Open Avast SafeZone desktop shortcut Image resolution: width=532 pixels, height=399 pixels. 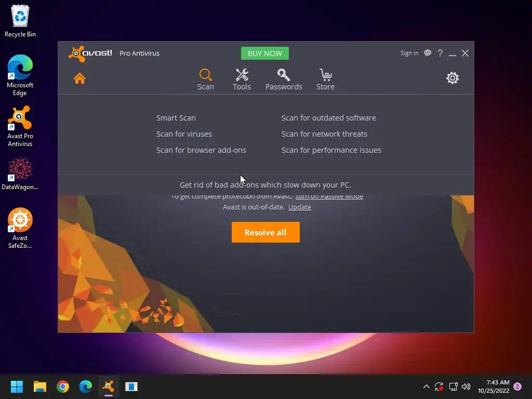[x=20, y=228]
